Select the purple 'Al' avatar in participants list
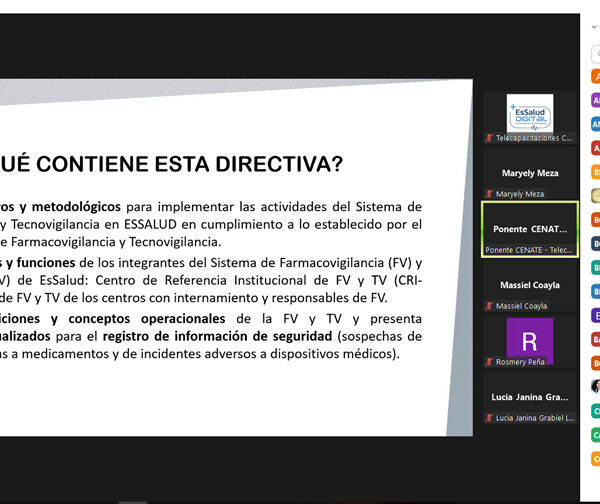Image resolution: width=600 pixels, height=504 pixels. pyautogui.click(x=596, y=100)
